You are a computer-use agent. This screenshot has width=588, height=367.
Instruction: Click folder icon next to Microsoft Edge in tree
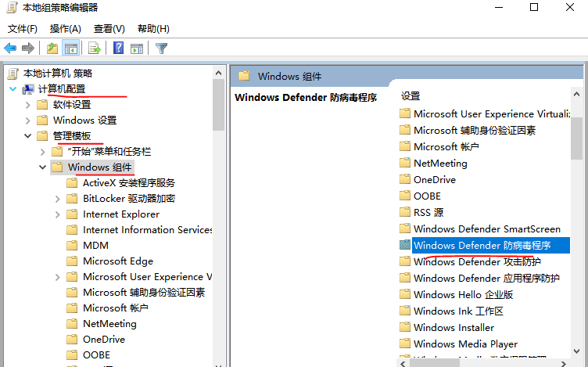click(72, 261)
